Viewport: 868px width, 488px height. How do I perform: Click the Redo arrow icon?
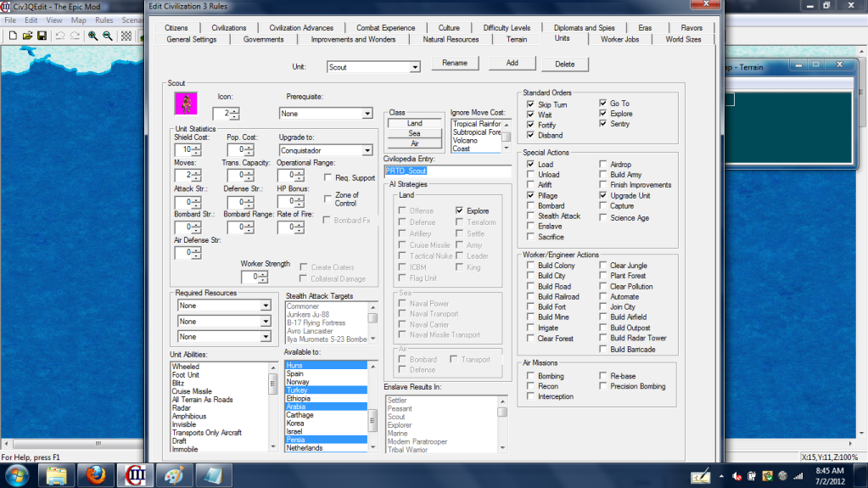click(75, 36)
